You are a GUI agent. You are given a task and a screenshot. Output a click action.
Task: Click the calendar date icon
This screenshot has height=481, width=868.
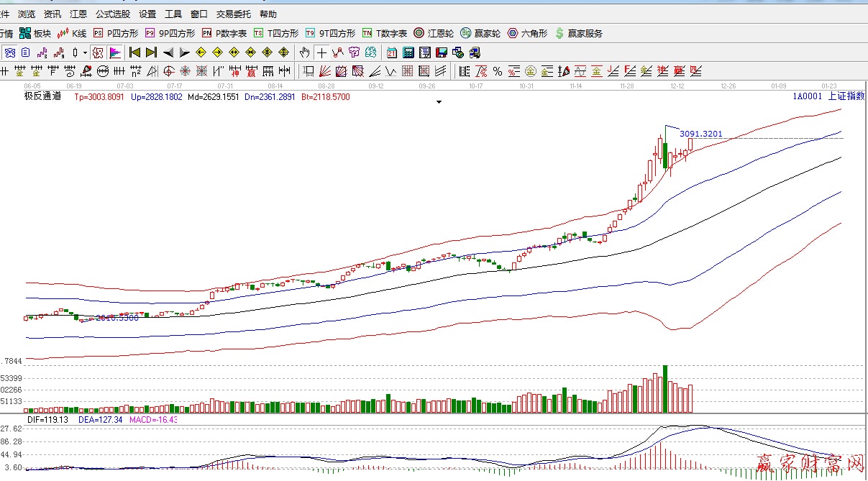pyautogui.click(x=392, y=52)
